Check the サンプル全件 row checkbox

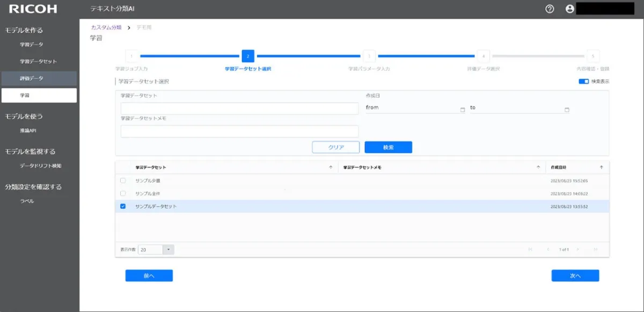(123, 193)
